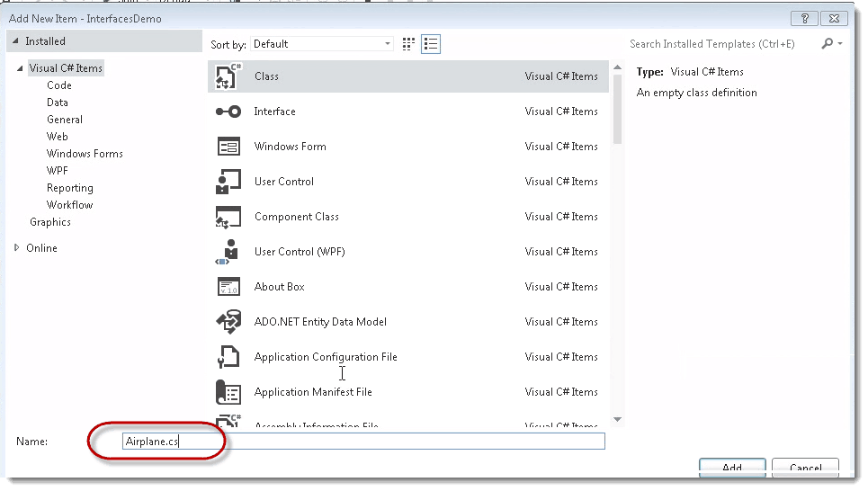
Task: Select the Data category
Action: 58,103
